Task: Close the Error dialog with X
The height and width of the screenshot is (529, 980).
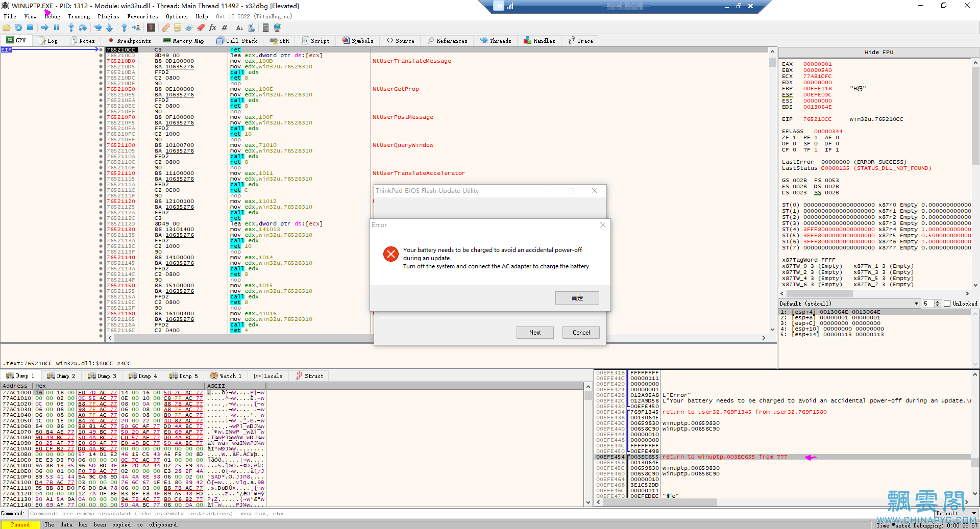Action: 603,225
